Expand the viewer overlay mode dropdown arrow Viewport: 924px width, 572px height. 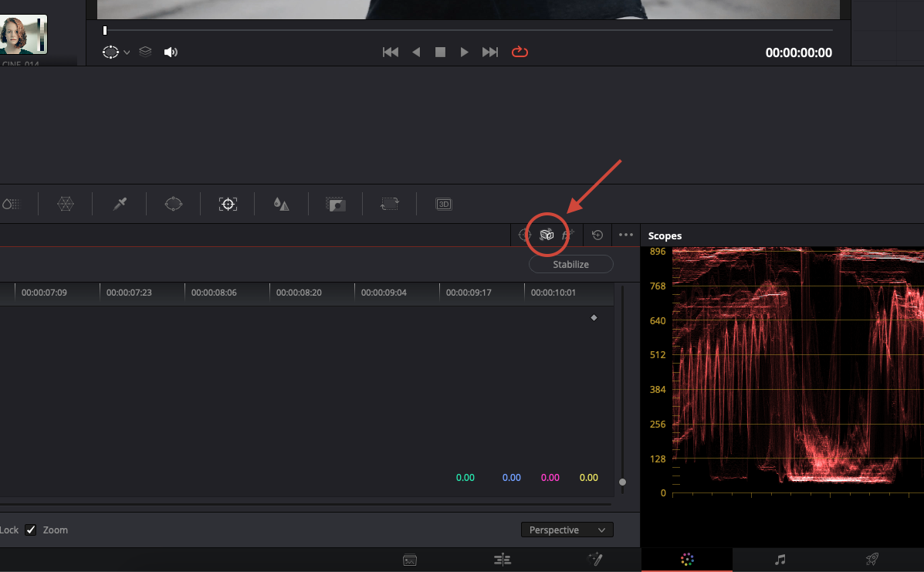(x=127, y=52)
